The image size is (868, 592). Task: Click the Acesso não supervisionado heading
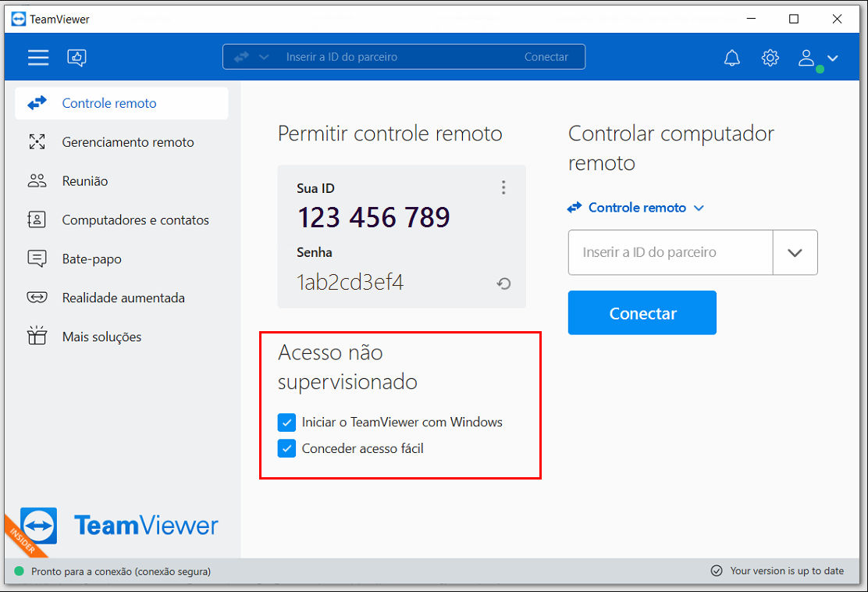347,366
